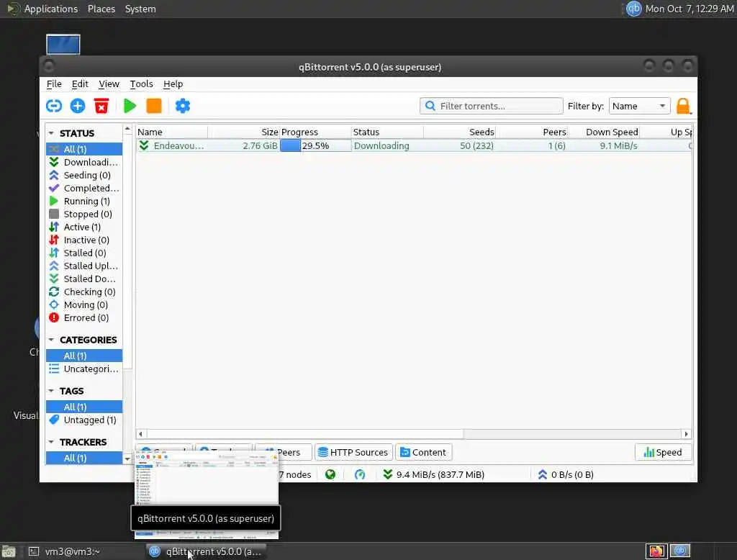Sort by the Size column header
This screenshot has width=737, height=560.
(243, 132)
